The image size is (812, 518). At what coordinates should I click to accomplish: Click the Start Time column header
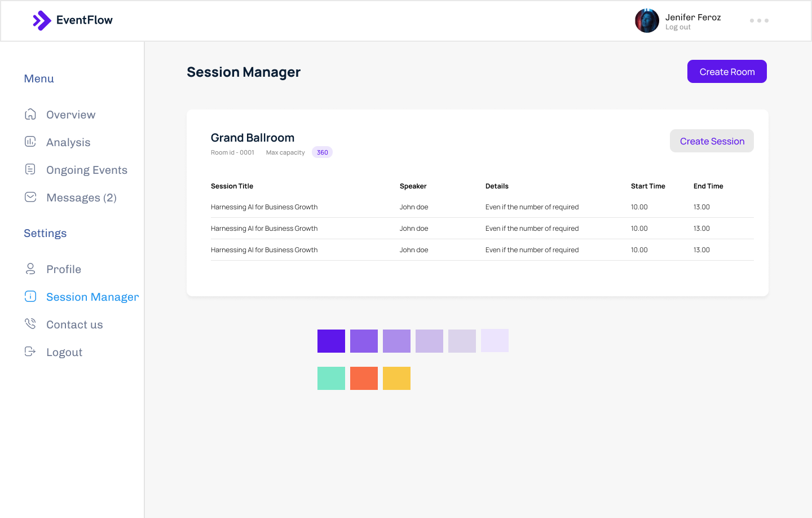point(648,186)
